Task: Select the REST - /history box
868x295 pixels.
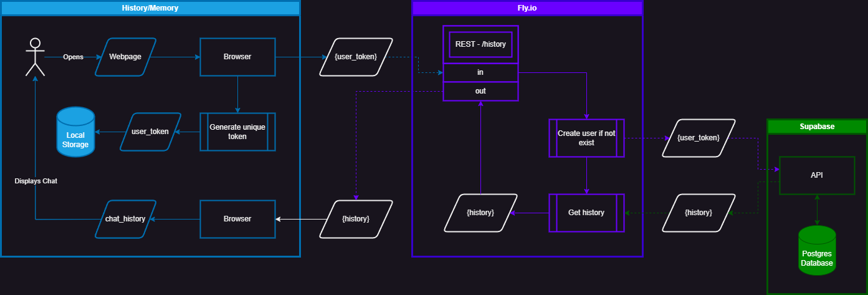Action: click(480, 44)
